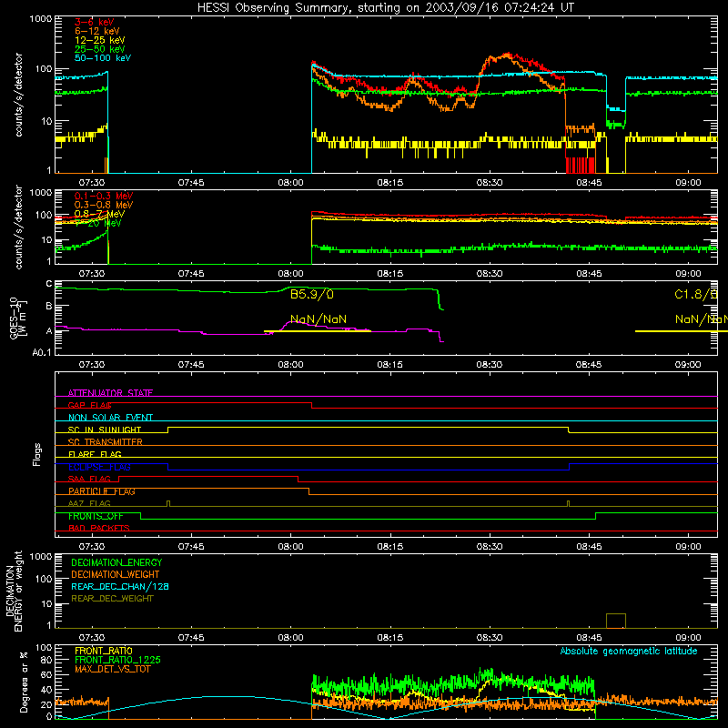Image resolution: width=728 pixels, height=728 pixels.
Task: Click the "HESSI Observing Summary" plot title
Action: point(385,8)
